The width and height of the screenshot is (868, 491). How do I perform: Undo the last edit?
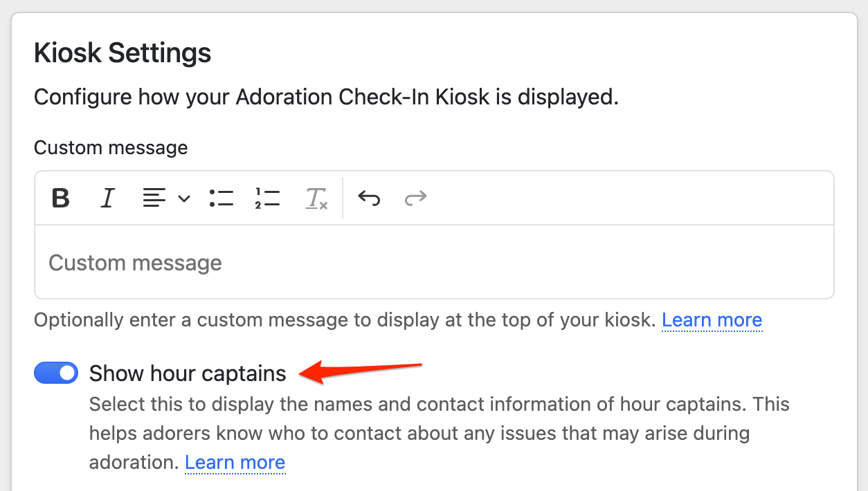point(369,198)
